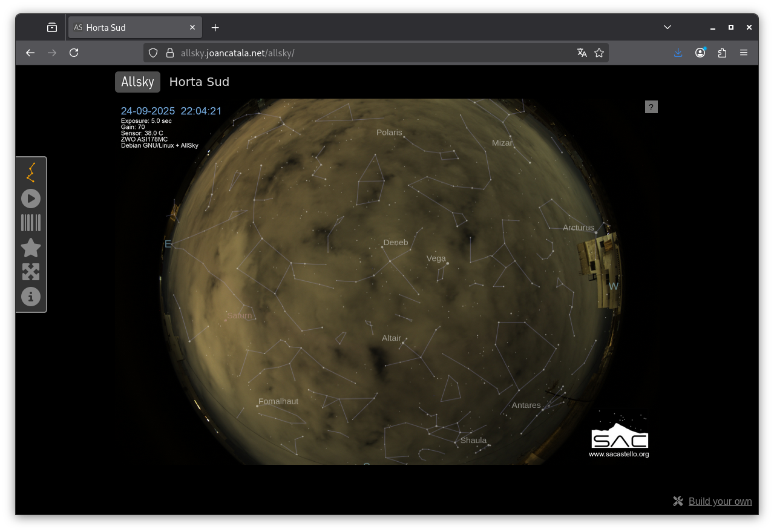Toggle fullscreen with the expand arrows icon
Screen dimensions: 774x532
[31, 272]
